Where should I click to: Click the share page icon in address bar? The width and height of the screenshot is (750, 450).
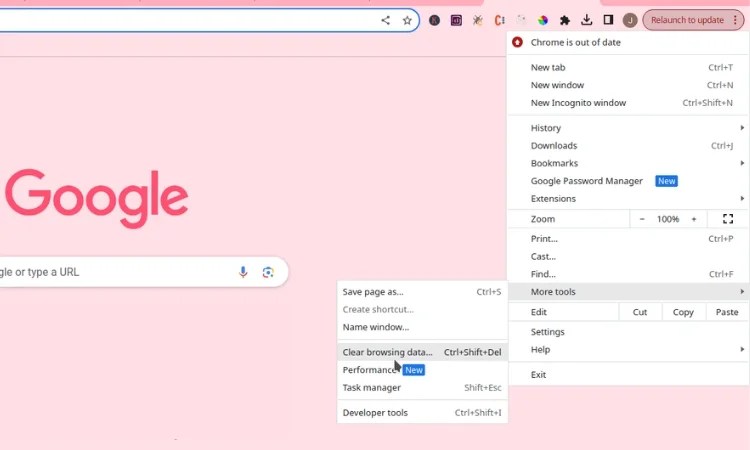[385, 20]
